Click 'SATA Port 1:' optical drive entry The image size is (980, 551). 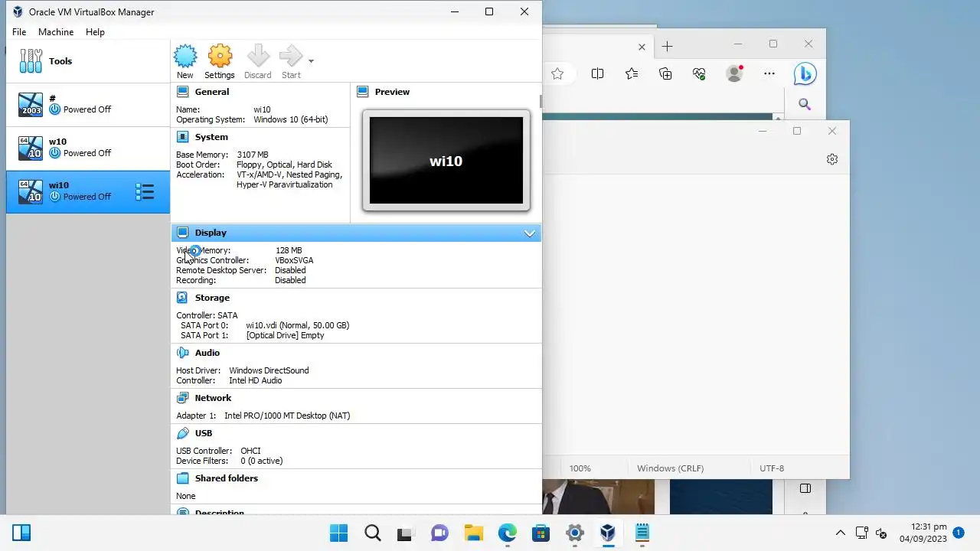tap(204, 335)
